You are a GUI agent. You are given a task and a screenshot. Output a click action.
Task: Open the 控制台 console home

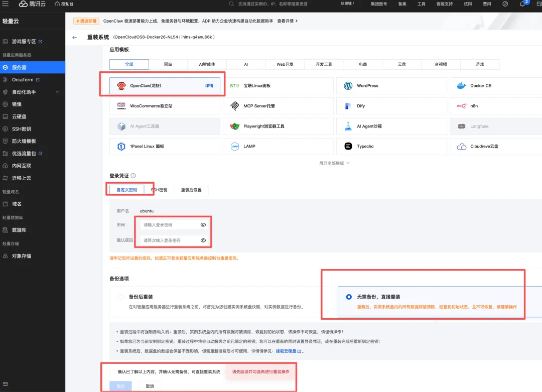pyautogui.click(x=64, y=4)
